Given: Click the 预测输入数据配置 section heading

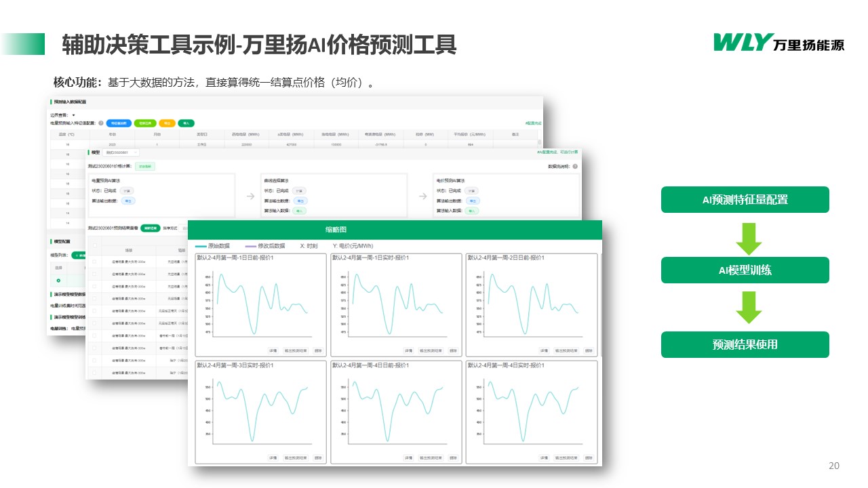Looking at the screenshot, I should coord(70,102).
